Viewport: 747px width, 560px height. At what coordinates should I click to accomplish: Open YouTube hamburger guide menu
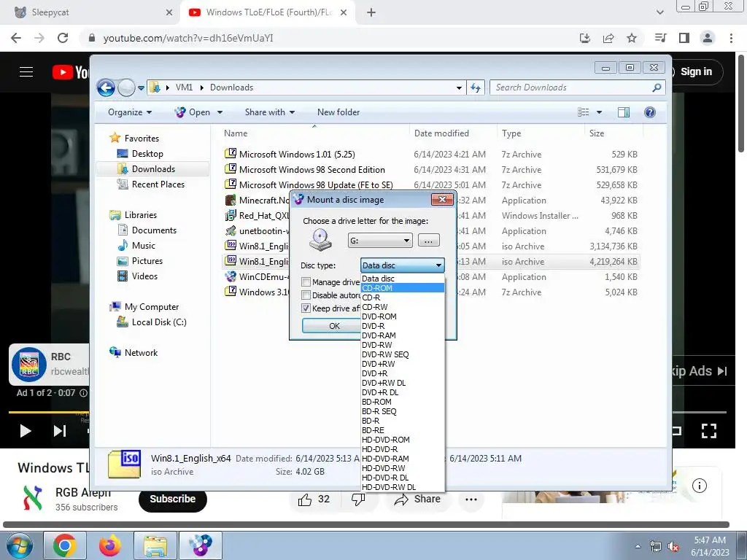tap(26, 72)
